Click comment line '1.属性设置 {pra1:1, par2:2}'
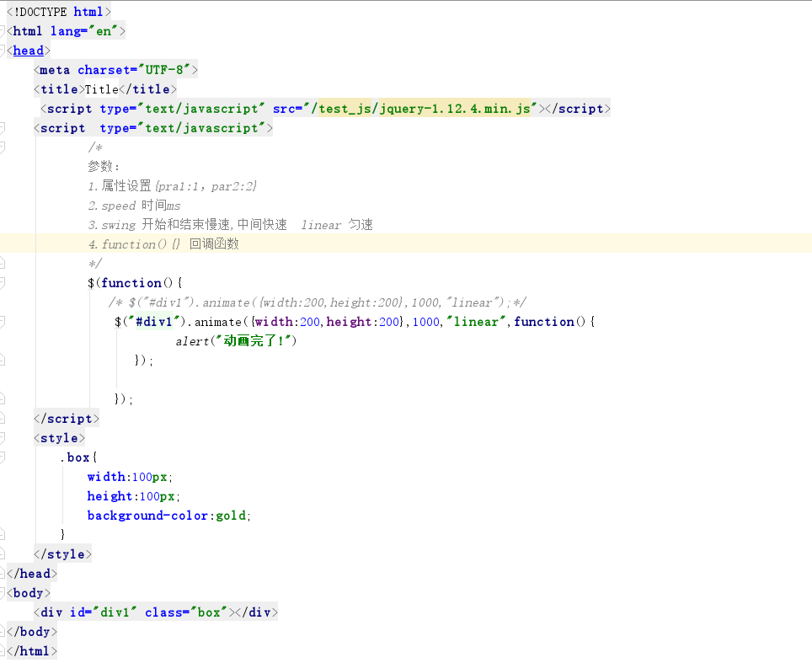The image size is (812, 663). coord(173,186)
